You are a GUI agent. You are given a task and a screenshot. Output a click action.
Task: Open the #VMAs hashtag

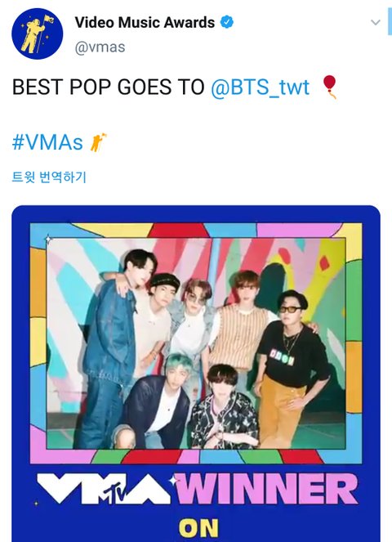point(47,142)
